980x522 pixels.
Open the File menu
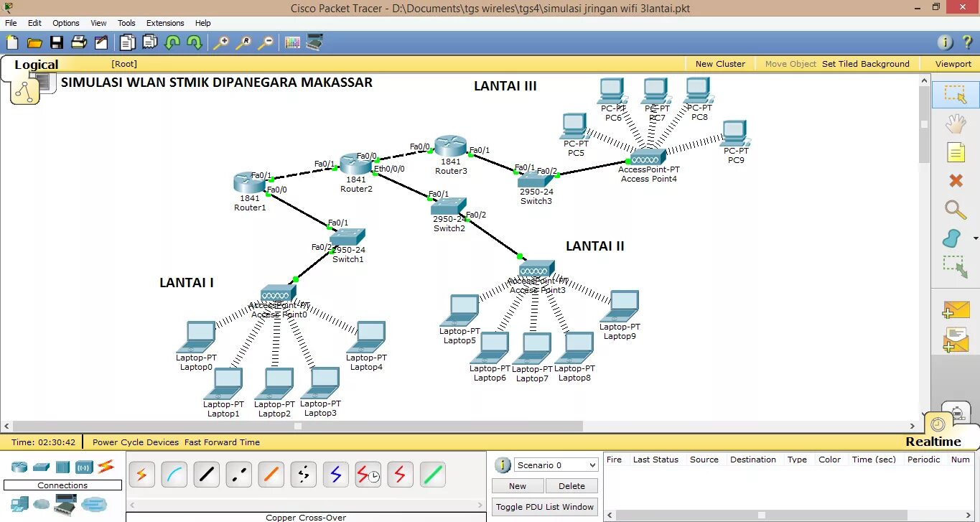click(x=11, y=23)
